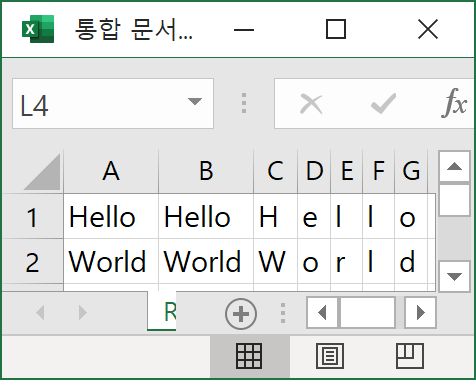The width and height of the screenshot is (476, 380).
Task: Click cell E2 containing r
Action: click(347, 262)
